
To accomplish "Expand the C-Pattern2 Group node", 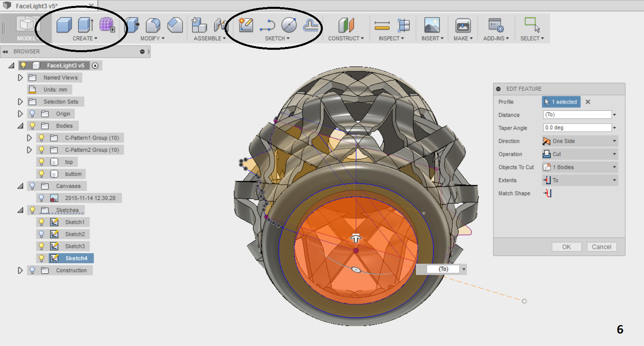I will (29, 150).
